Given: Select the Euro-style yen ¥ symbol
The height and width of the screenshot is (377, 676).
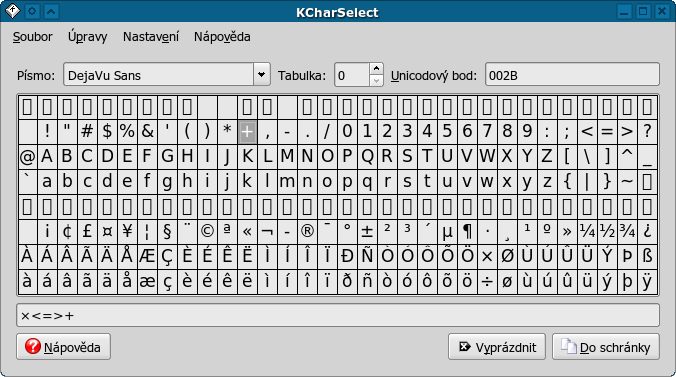Looking at the screenshot, I should pyautogui.click(x=127, y=232).
